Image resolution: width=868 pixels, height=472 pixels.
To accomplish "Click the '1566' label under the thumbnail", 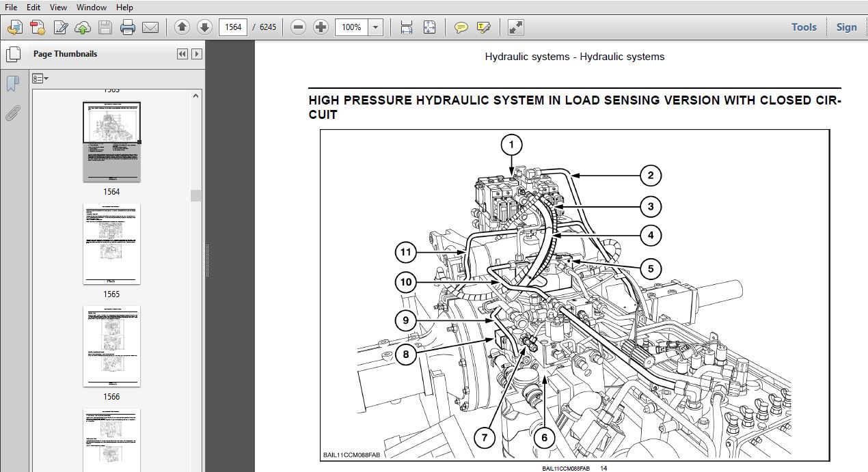I will (x=111, y=397).
